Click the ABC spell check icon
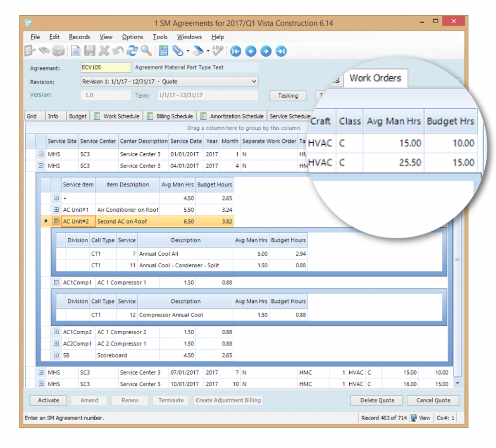Image resolution: width=496 pixels, height=448 pixels. pos(217,51)
